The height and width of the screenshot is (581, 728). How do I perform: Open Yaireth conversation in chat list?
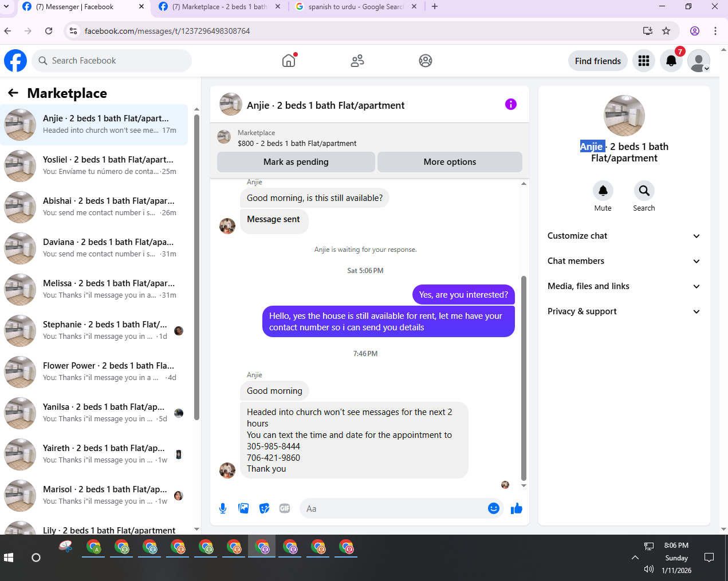[94, 454]
